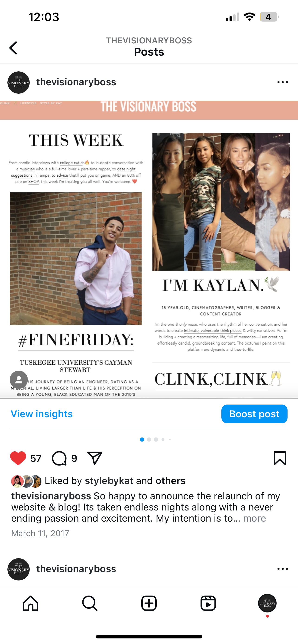Tap the tagged people icon on the photo
The height and width of the screenshot is (644, 298).
click(19, 380)
